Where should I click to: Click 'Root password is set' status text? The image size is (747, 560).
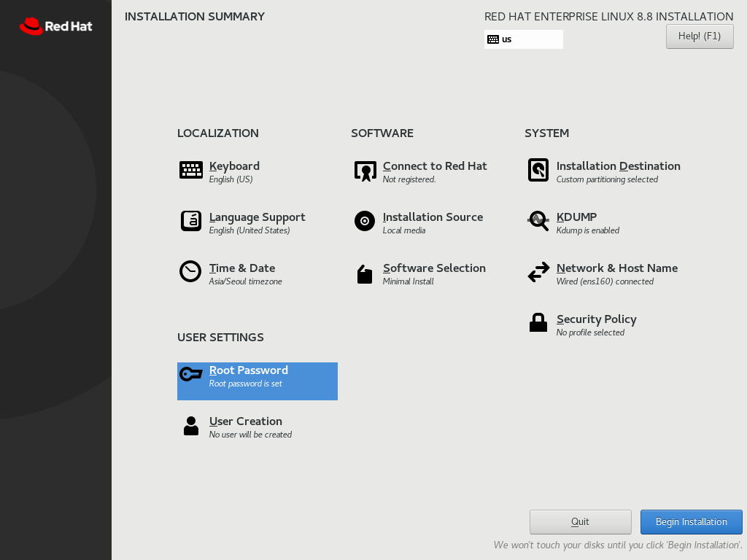245,384
